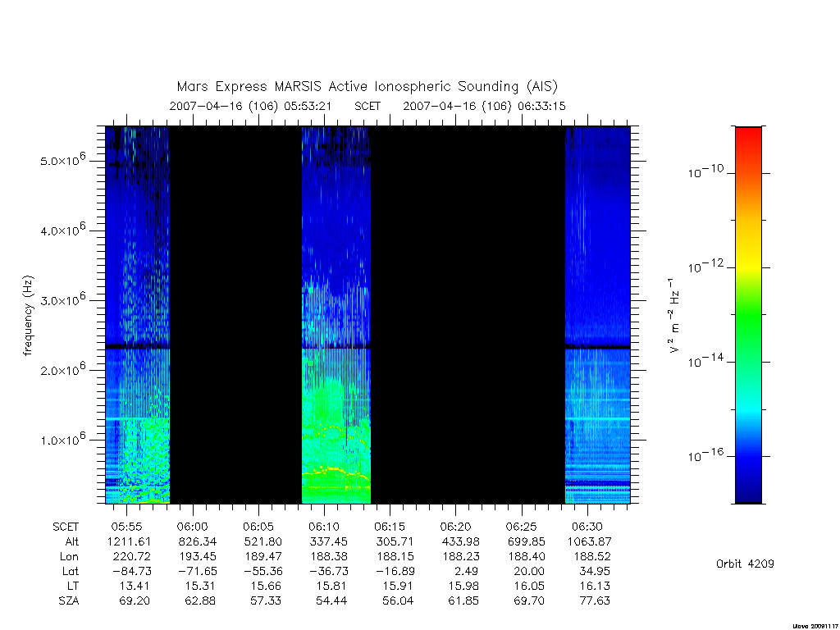Click the altitude value 337.45
Viewport: 840px width, 630px height.
[328, 541]
